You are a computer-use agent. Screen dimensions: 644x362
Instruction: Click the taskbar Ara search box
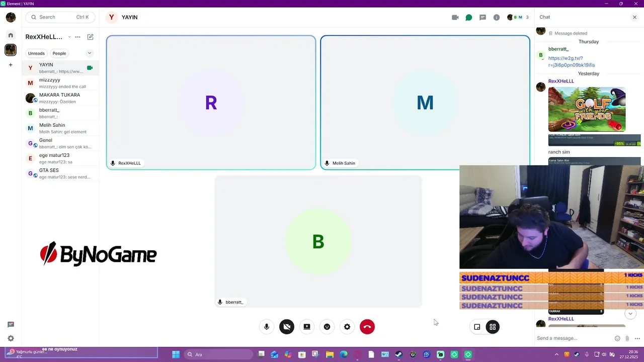click(218, 354)
